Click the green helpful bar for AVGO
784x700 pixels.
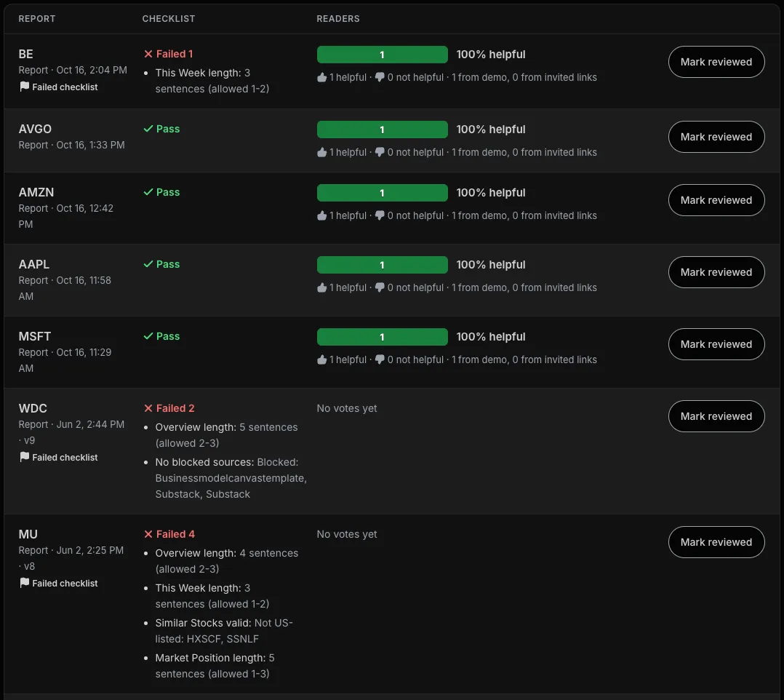point(383,130)
